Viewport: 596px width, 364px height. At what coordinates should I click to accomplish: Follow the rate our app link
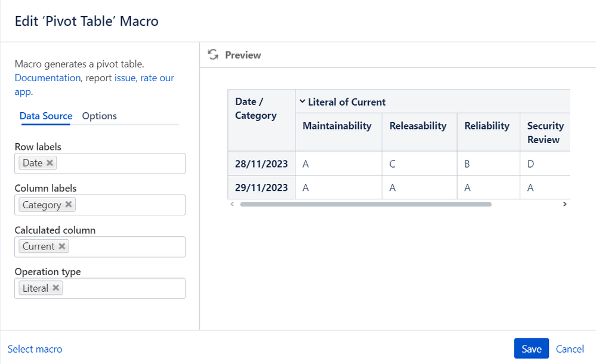[x=157, y=78]
